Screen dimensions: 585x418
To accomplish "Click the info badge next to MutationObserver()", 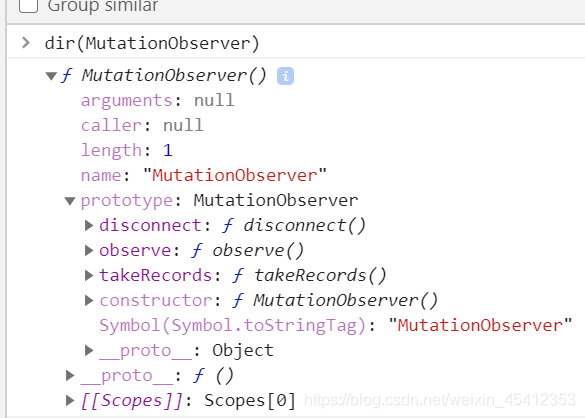I will (x=285, y=76).
